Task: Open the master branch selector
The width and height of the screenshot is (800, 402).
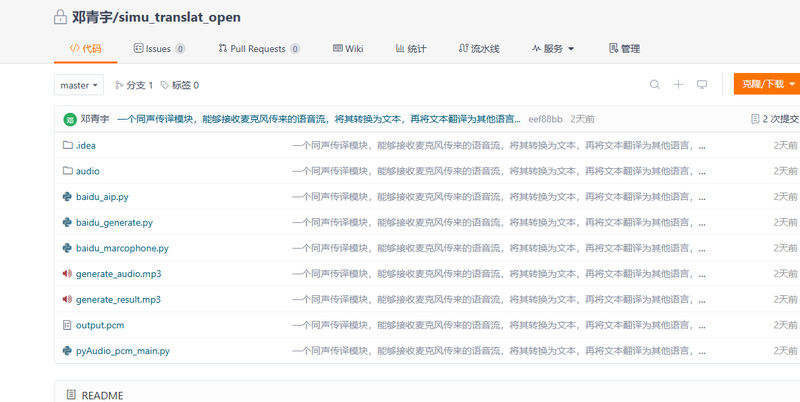Action: [79, 85]
